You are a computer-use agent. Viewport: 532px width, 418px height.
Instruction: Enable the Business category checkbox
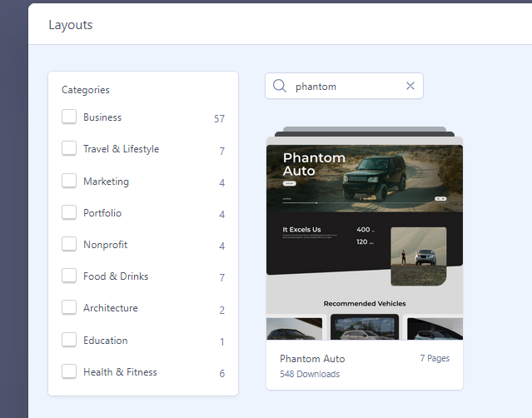point(69,117)
